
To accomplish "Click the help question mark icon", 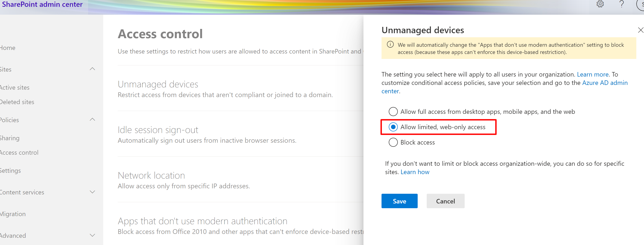I will tap(621, 4).
